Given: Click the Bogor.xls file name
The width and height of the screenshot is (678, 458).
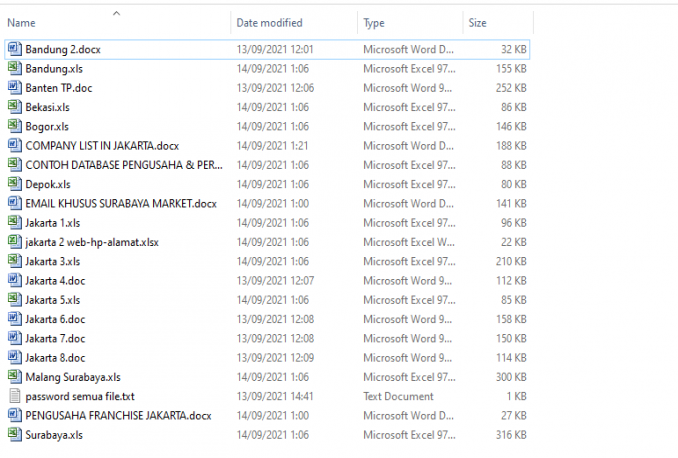Looking at the screenshot, I should (47, 126).
